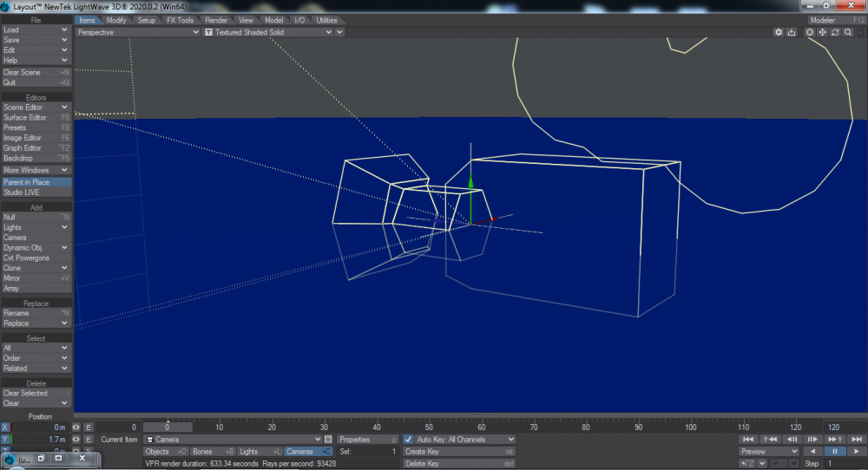
Task: Click the viewport rotate view icon
Action: pyautogui.click(x=835, y=32)
